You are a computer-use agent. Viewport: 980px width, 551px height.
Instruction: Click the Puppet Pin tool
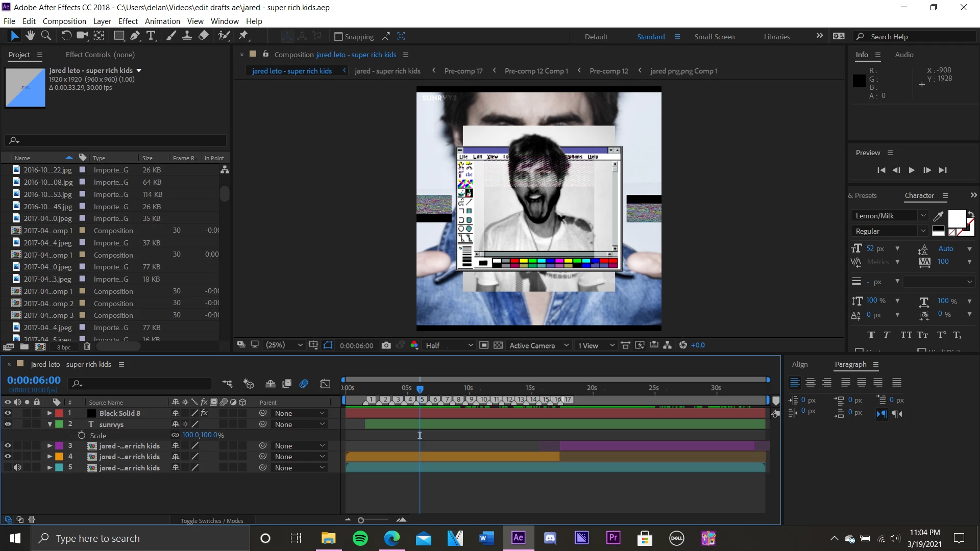243,36
